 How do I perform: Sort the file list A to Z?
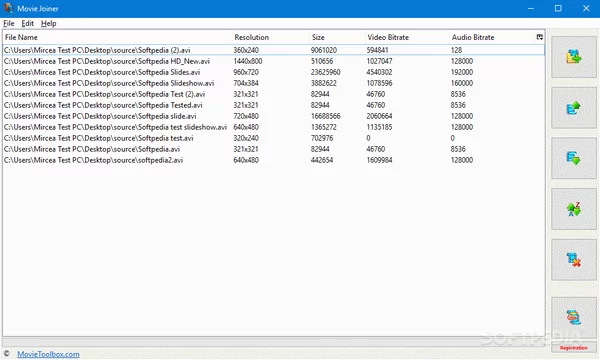pos(573,209)
